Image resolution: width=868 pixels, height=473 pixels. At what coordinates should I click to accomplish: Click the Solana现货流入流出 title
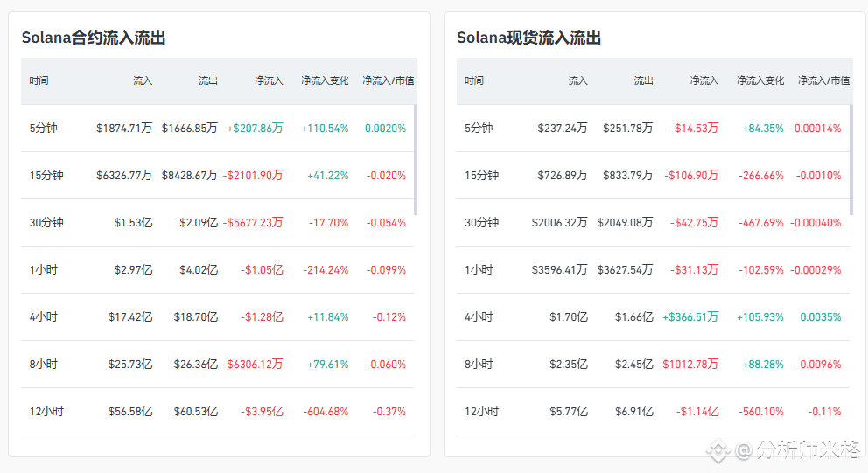528,38
